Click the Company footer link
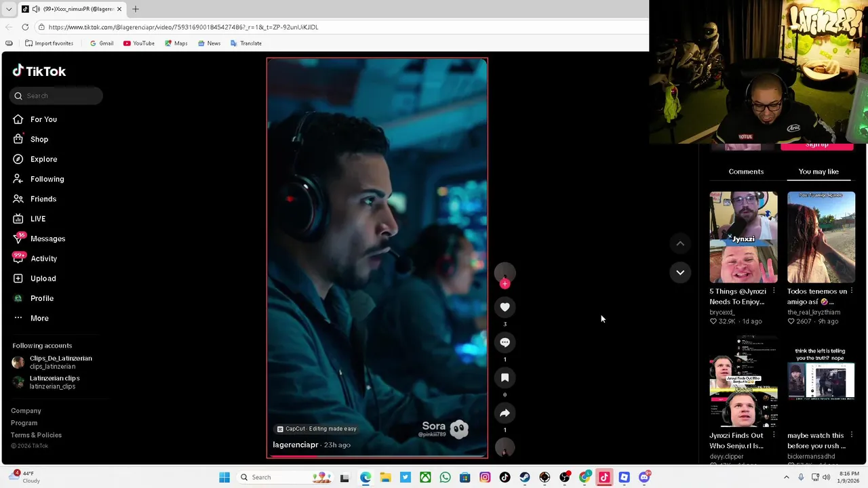Image resolution: width=868 pixels, height=488 pixels. pyautogui.click(x=26, y=411)
